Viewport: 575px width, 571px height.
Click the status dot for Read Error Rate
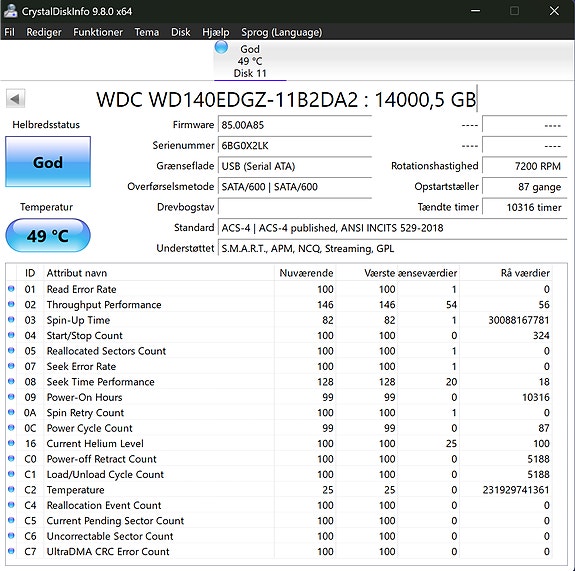coord(11,289)
